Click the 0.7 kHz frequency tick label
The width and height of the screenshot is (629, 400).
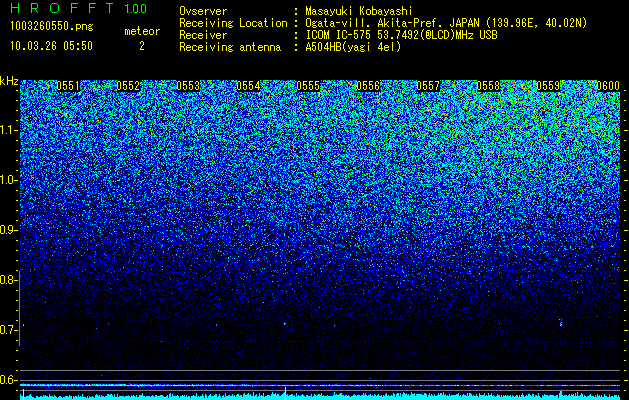point(8,330)
